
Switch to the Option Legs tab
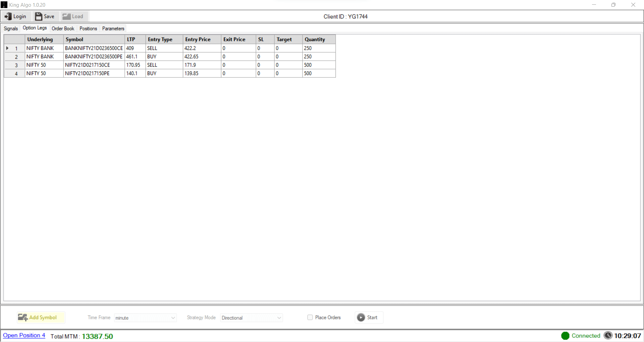coord(35,28)
